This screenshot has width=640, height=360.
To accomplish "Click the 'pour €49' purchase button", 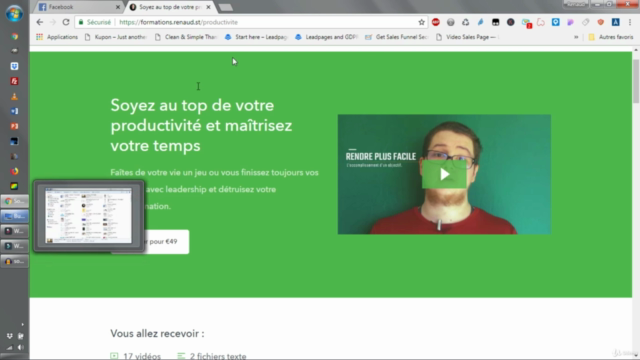I will pos(167,242).
